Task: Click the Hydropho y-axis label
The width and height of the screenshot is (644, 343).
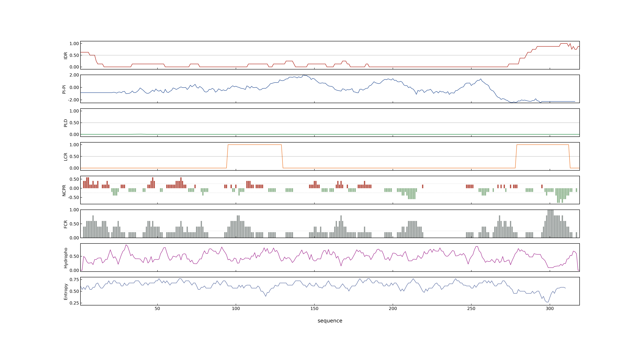Action: click(x=66, y=258)
